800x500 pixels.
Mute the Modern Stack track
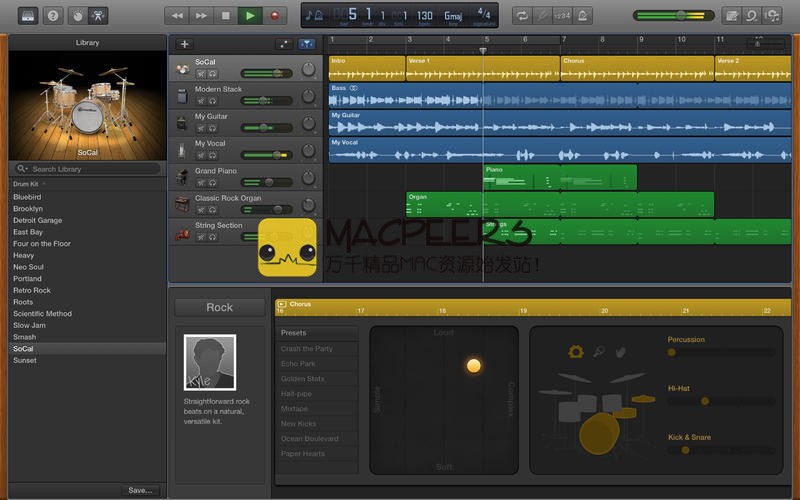[201, 101]
